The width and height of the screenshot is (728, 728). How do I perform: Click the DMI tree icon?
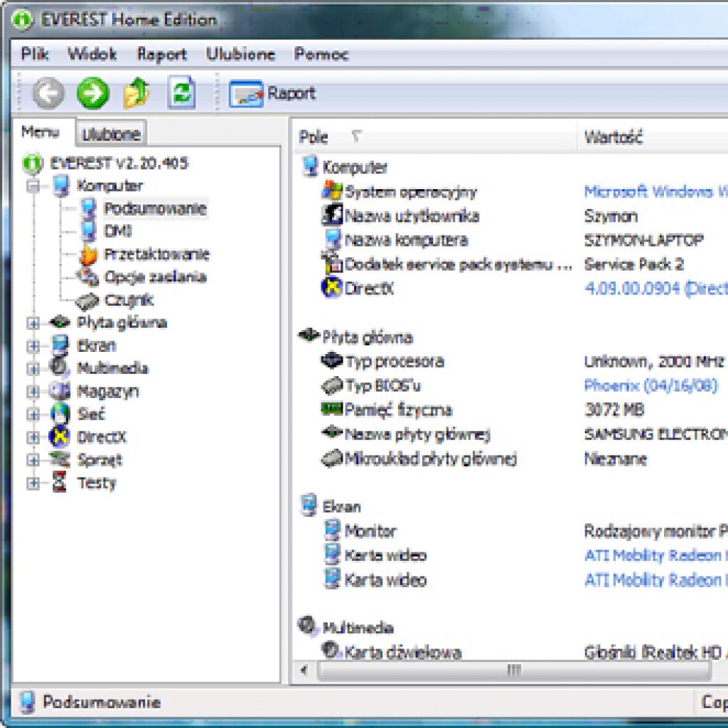point(88,231)
